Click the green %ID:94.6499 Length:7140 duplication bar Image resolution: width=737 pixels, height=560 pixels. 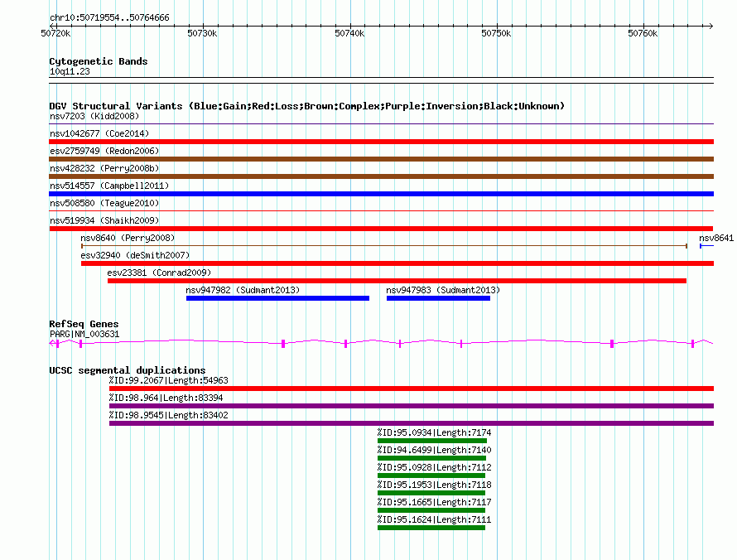click(431, 458)
